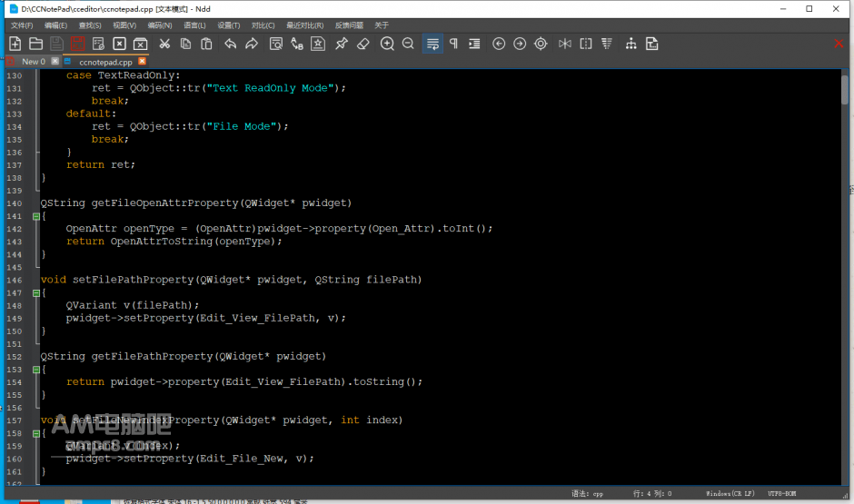Cut selection with scissors icon
The image size is (854, 504).
[x=164, y=44]
